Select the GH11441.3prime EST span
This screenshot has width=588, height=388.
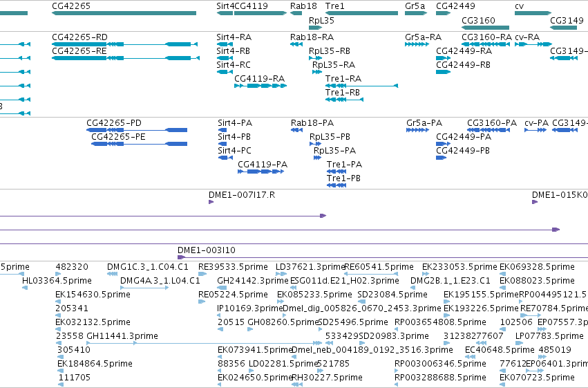(x=204, y=343)
